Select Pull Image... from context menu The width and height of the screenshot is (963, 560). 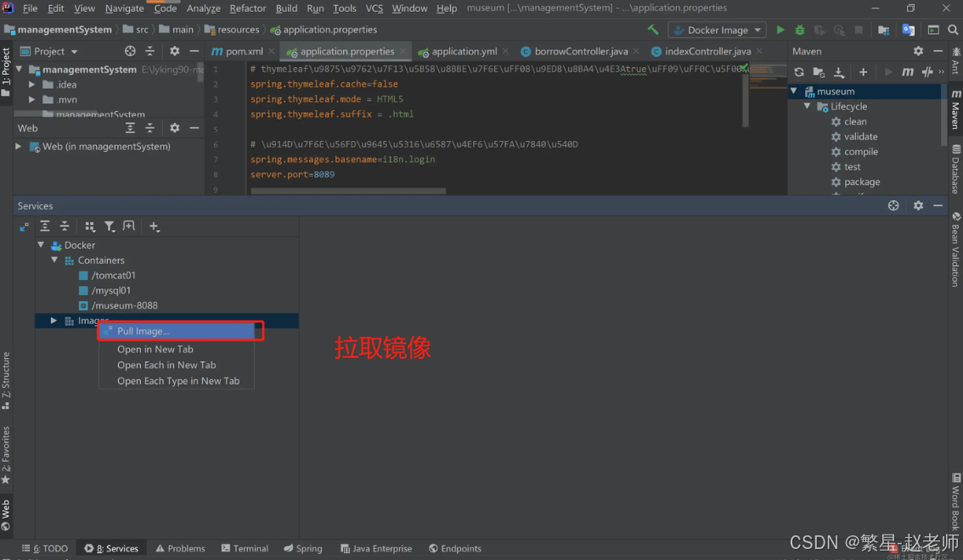(x=144, y=331)
